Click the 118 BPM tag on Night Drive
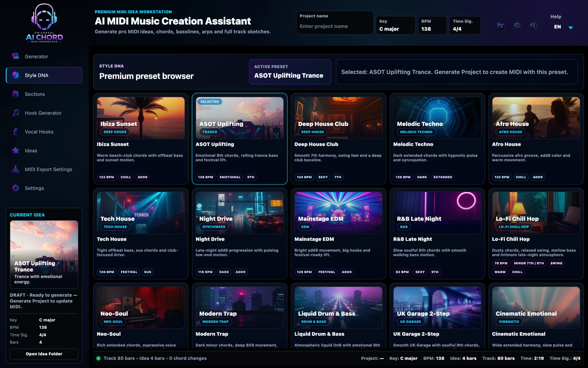Image resolution: width=588 pixels, height=368 pixels. tap(205, 272)
